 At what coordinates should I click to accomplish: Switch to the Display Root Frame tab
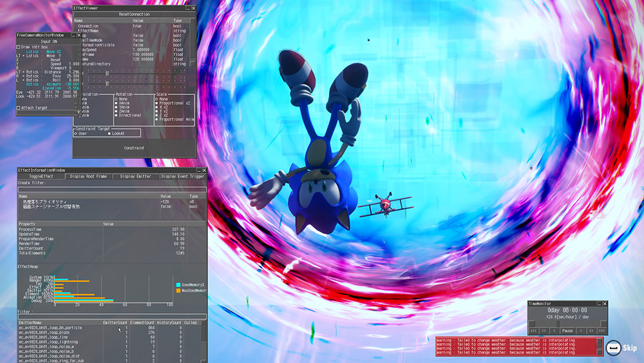click(88, 176)
